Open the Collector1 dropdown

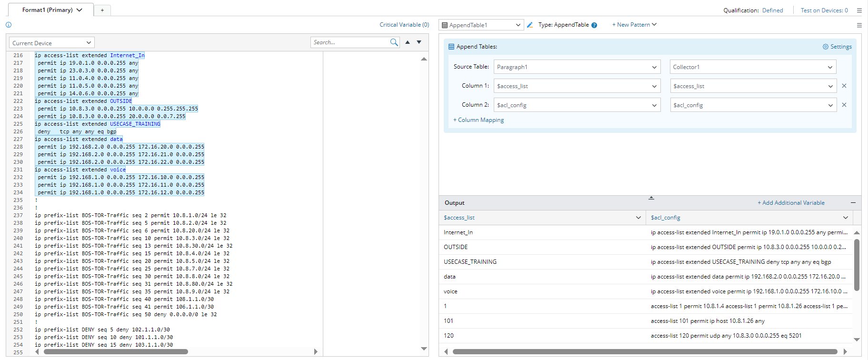pos(753,67)
